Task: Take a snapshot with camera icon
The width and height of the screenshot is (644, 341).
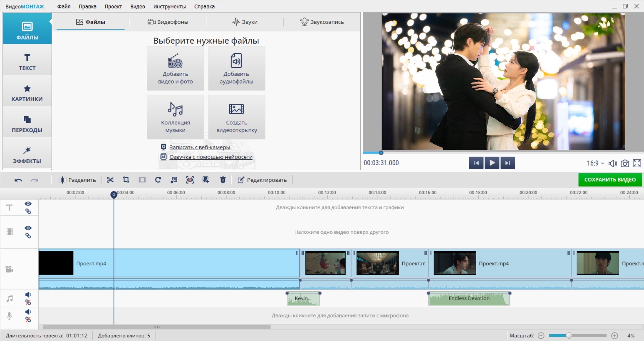Action: coord(625,163)
